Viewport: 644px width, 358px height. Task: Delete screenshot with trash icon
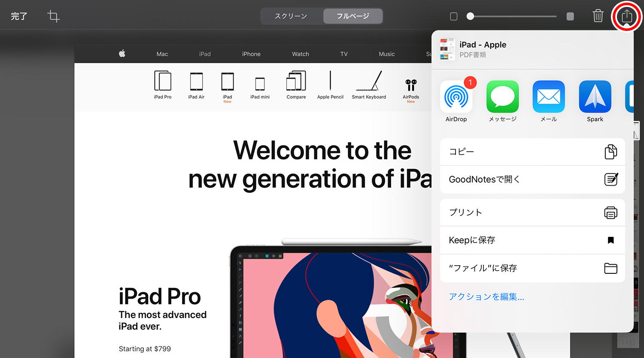point(598,16)
